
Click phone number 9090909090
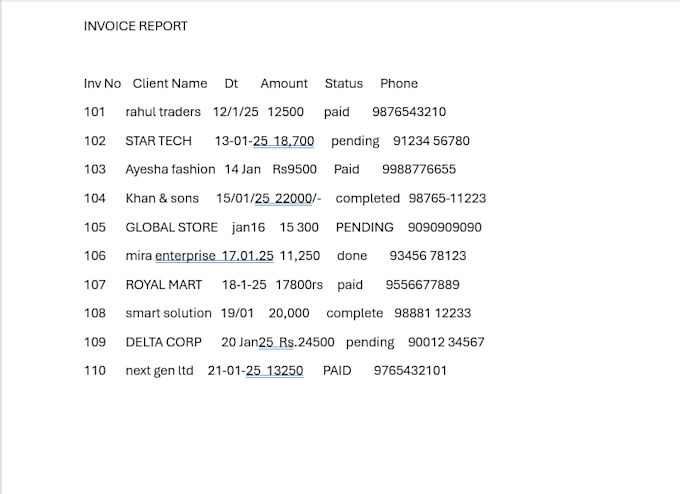(445, 227)
